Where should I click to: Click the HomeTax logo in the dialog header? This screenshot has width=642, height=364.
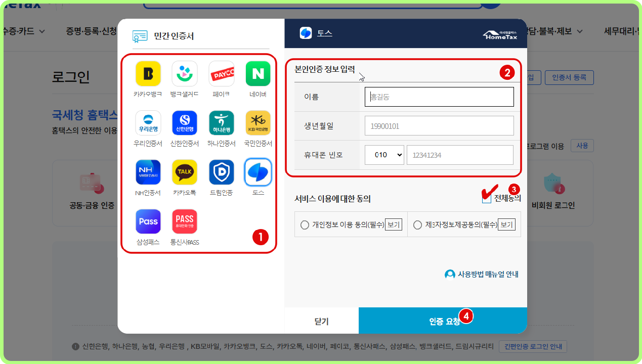click(500, 34)
